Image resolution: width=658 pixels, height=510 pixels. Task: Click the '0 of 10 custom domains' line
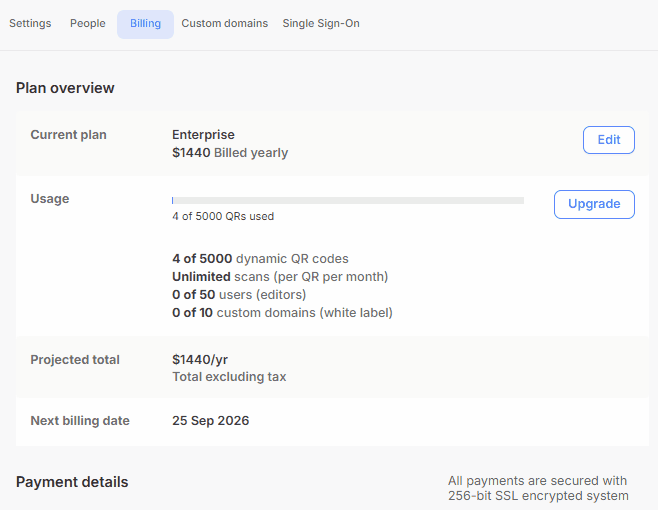click(x=282, y=313)
